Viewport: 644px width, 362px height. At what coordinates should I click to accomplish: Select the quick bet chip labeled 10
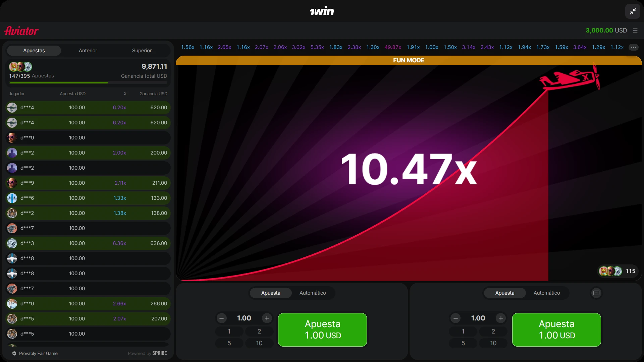[x=259, y=343]
